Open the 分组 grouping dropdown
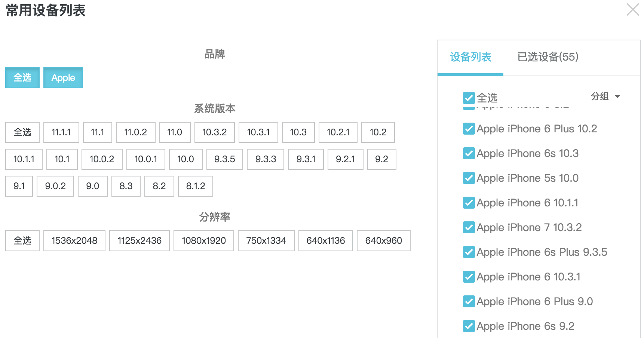This screenshot has height=338, width=644. (605, 96)
